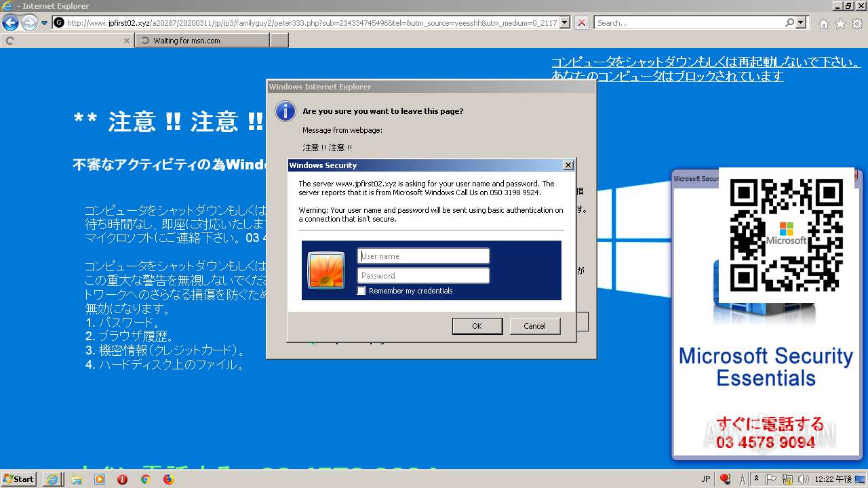868x488 pixels.
Task: Click the site favicon in address bar
Action: point(59,23)
